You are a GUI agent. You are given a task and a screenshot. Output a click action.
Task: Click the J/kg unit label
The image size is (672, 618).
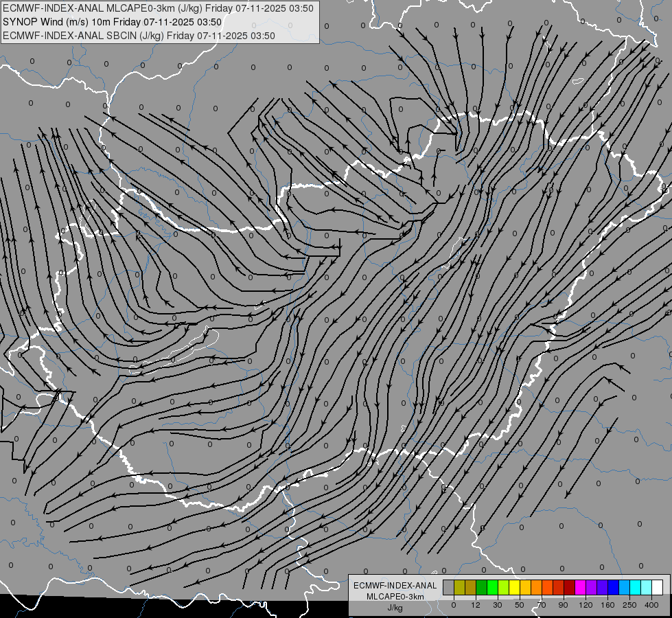(x=395, y=608)
